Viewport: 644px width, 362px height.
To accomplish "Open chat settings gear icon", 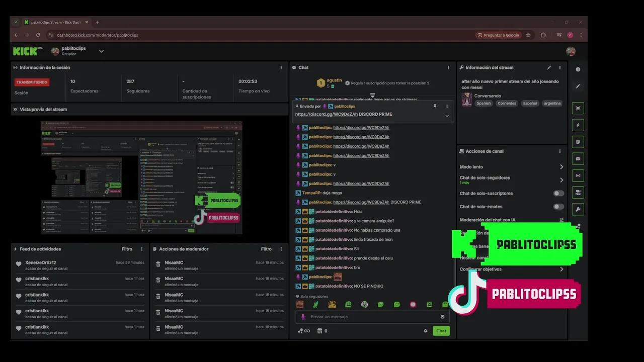I will [x=426, y=331].
